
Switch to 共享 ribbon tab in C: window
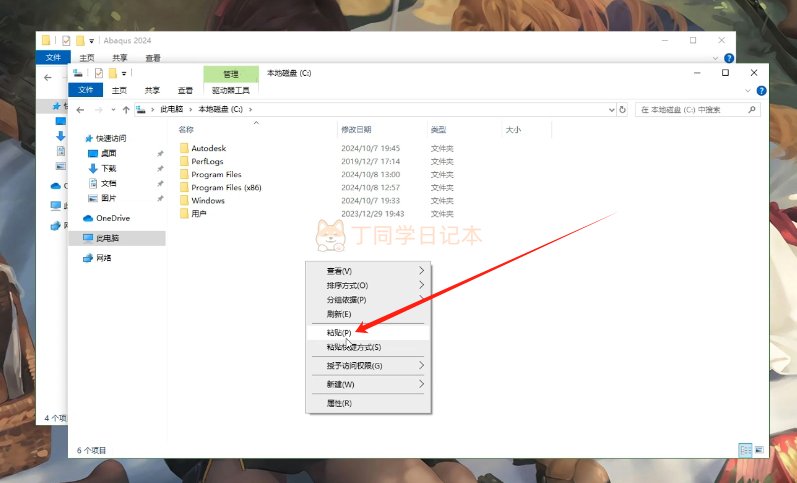(152, 90)
